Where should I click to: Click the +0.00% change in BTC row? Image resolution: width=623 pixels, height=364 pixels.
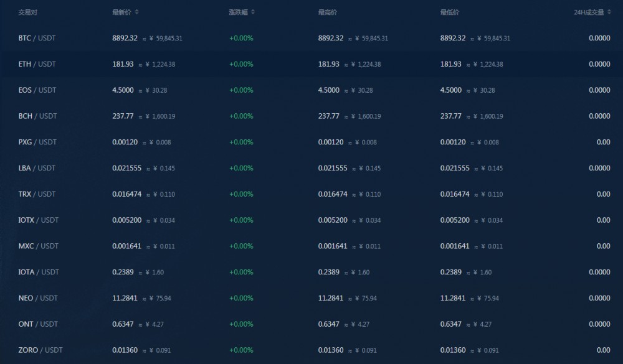pos(241,38)
